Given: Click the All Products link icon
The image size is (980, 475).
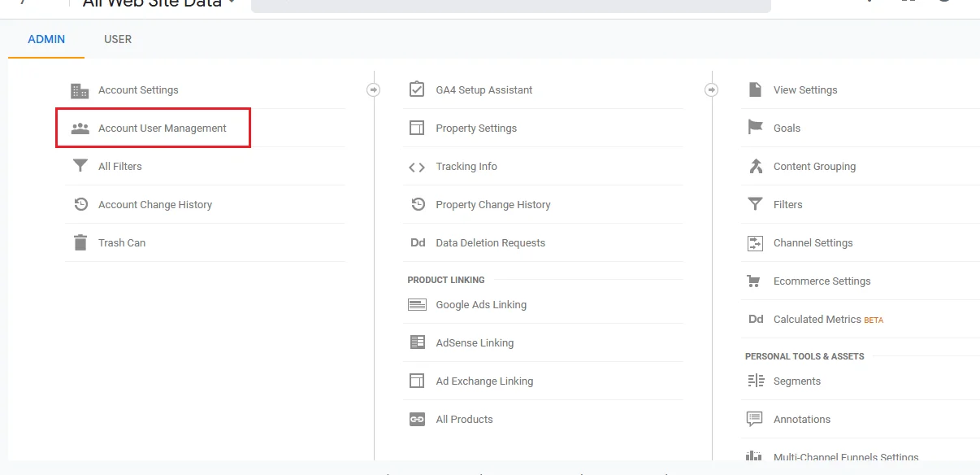Looking at the screenshot, I should click(417, 420).
